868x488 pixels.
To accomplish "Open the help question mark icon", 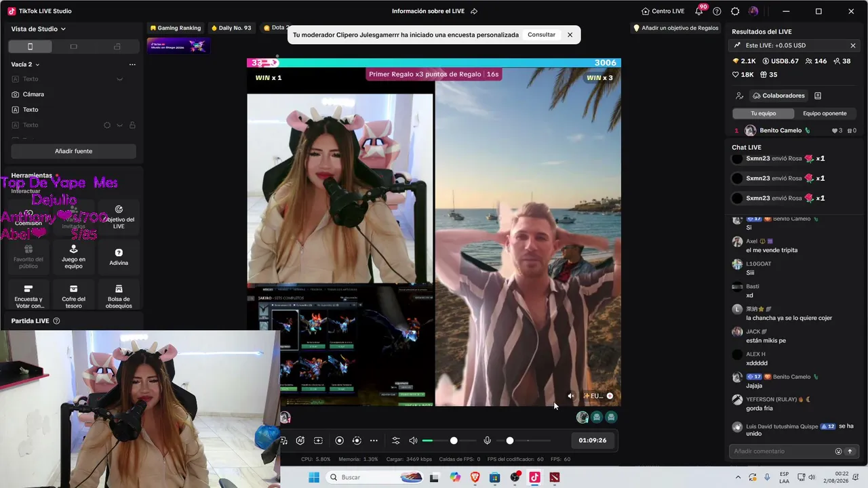I will click(717, 12).
